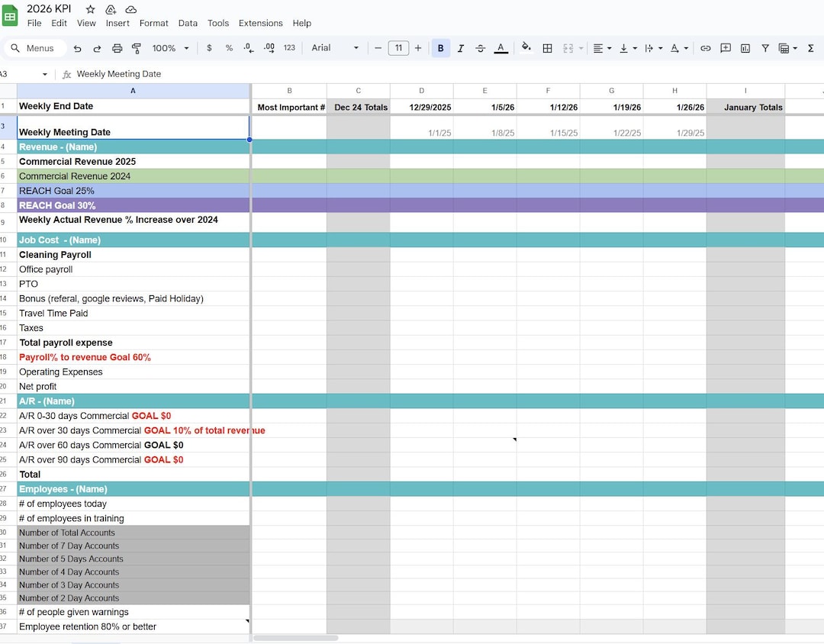Toggle italic formatting
824x644 pixels.
pyautogui.click(x=460, y=48)
